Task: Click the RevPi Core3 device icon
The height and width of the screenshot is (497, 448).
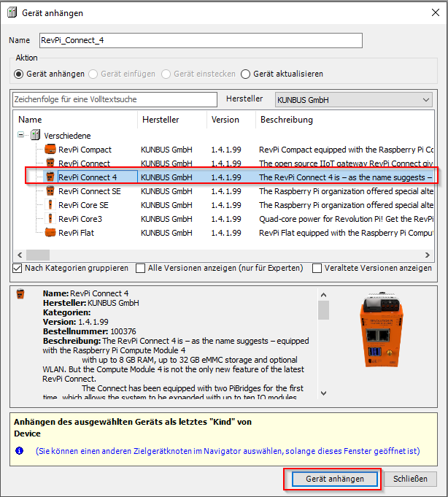Action: click(x=50, y=219)
